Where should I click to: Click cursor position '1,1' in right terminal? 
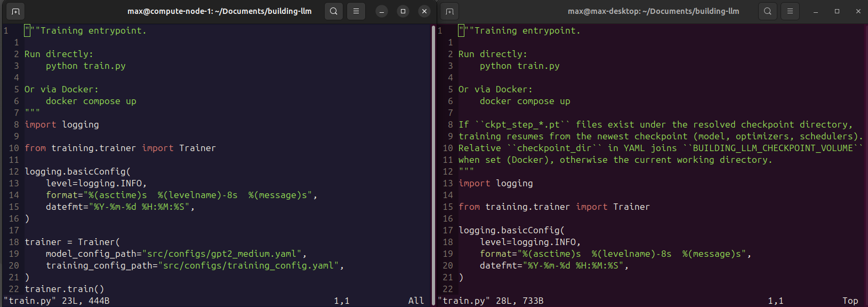(x=776, y=301)
